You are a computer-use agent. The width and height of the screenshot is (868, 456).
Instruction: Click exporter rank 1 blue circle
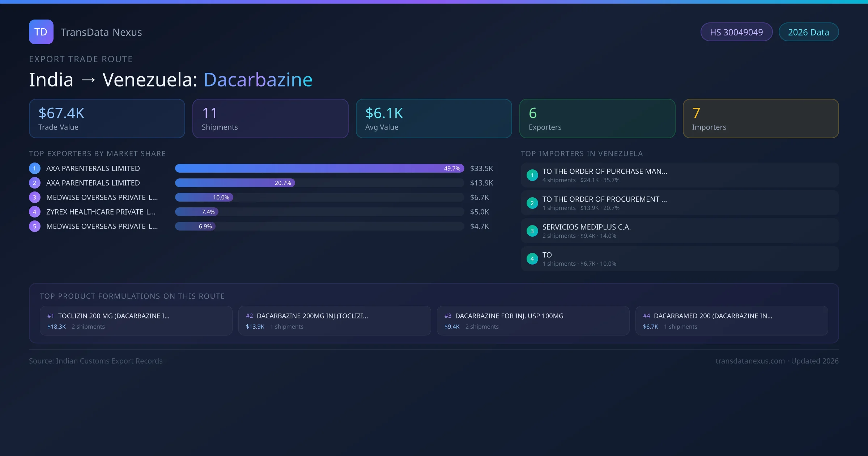35,168
